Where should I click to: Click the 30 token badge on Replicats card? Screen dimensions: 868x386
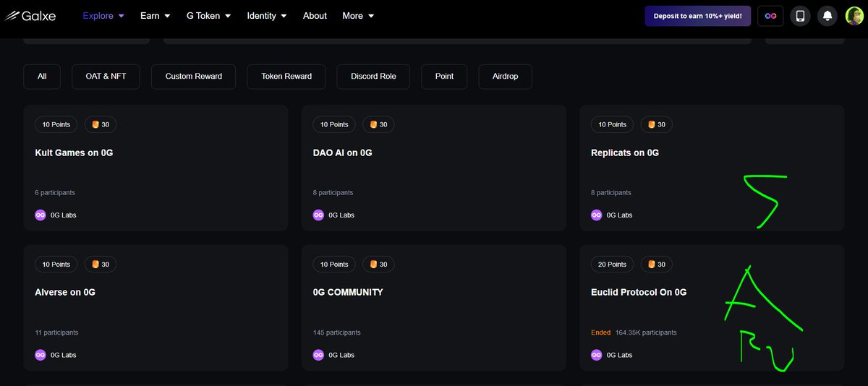657,124
